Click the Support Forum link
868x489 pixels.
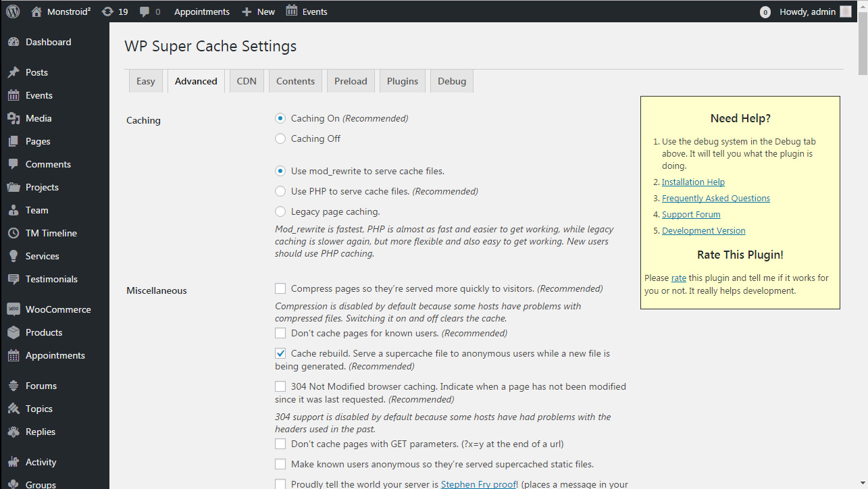pos(690,214)
